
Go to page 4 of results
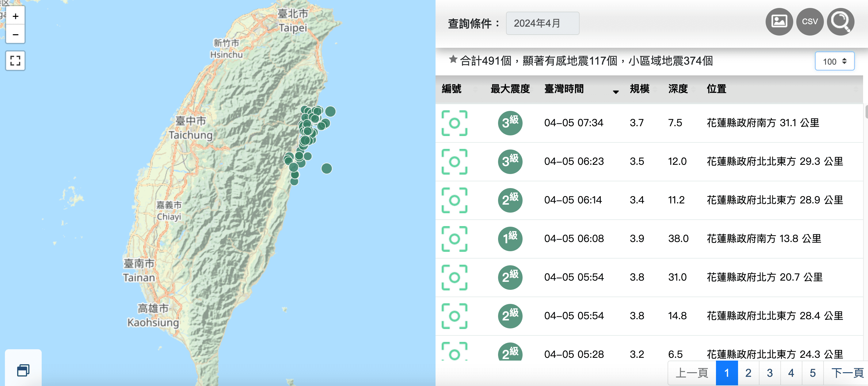791,373
